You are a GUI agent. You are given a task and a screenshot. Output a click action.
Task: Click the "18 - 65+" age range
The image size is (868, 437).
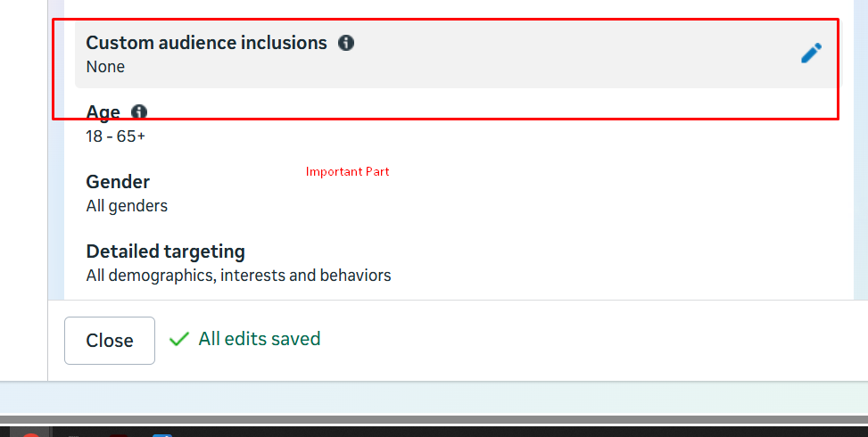tap(115, 136)
